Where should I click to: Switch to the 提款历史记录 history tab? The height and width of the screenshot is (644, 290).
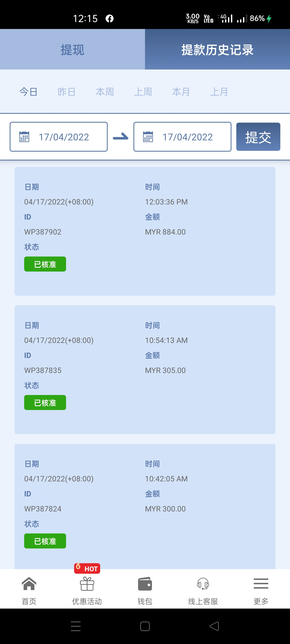(x=218, y=50)
